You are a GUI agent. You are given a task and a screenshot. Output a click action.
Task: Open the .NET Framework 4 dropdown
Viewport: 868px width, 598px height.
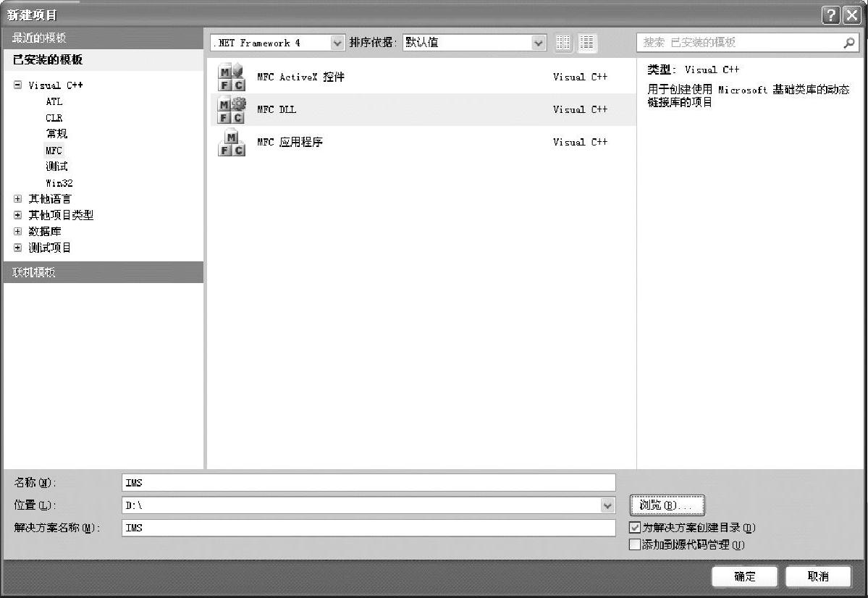click(337, 43)
